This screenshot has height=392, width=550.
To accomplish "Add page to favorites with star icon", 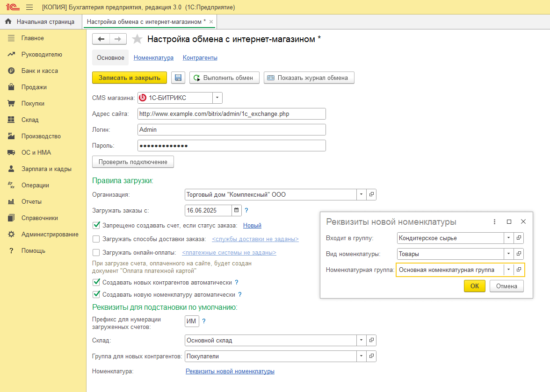I will (137, 39).
